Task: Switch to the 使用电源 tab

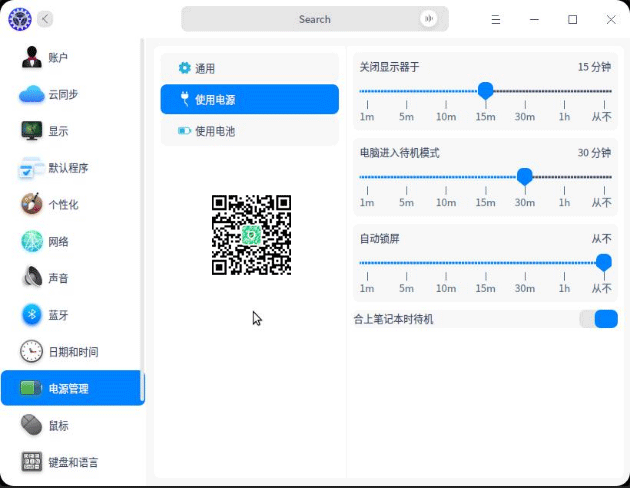Action: (x=250, y=99)
